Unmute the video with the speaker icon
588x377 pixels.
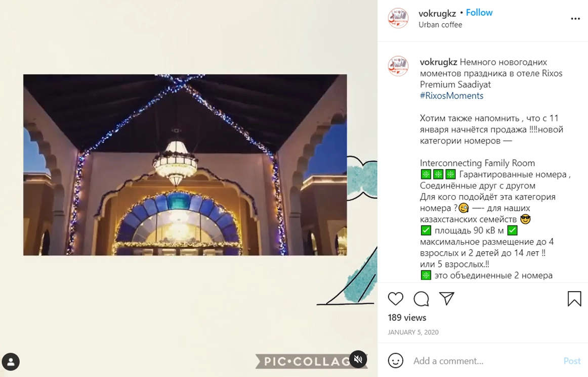358,359
